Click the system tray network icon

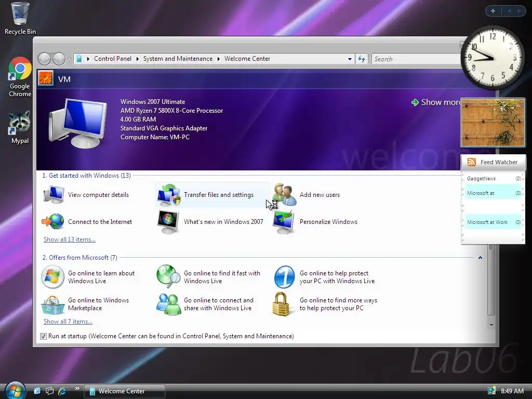click(x=491, y=391)
